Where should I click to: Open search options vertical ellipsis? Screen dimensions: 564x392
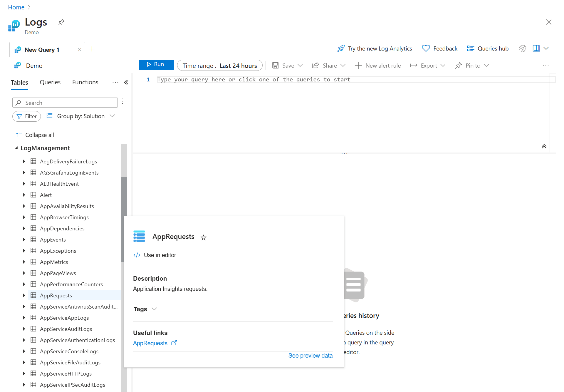point(123,101)
